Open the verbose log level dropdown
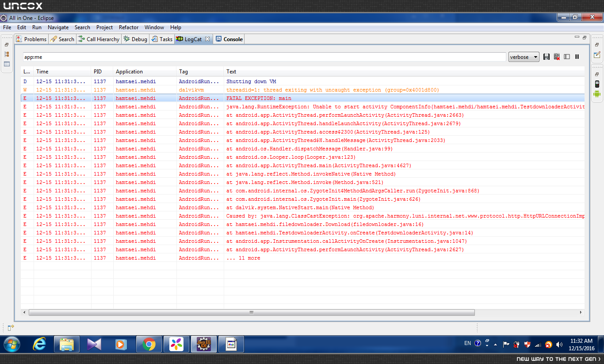Image resolution: width=604 pixels, height=364 pixels. [x=524, y=57]
